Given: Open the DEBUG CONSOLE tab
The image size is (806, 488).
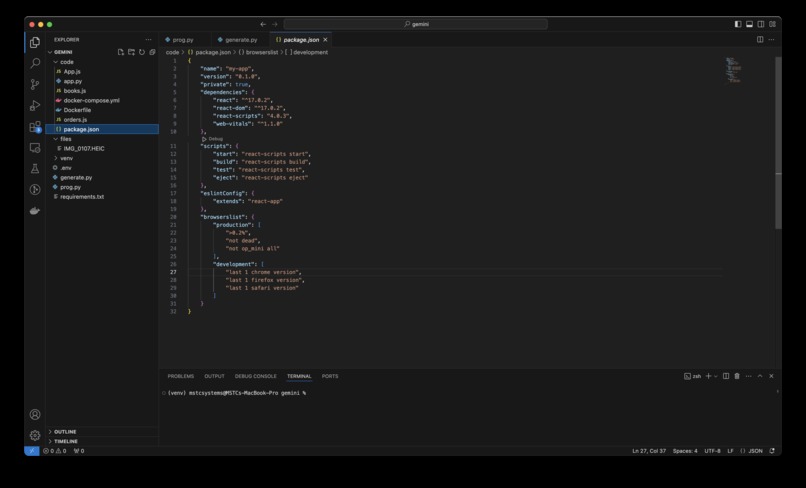Looking at the screenshot, I should 255,376.
